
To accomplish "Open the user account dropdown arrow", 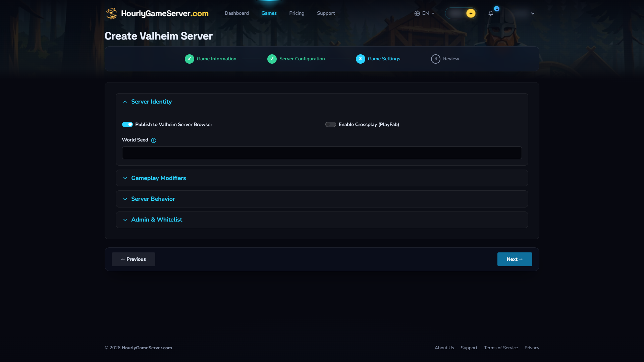I will 533,13.
